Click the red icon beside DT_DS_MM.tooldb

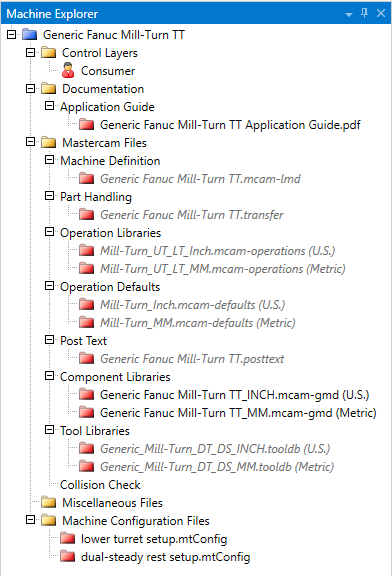87,467
